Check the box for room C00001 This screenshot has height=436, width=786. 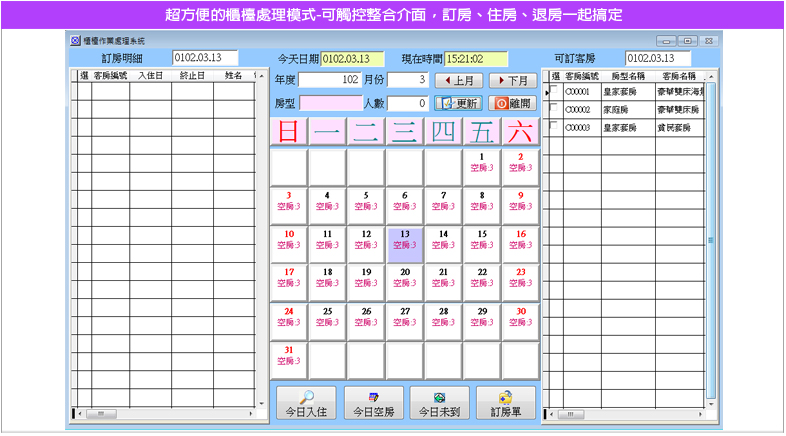(x=556, y=91)
